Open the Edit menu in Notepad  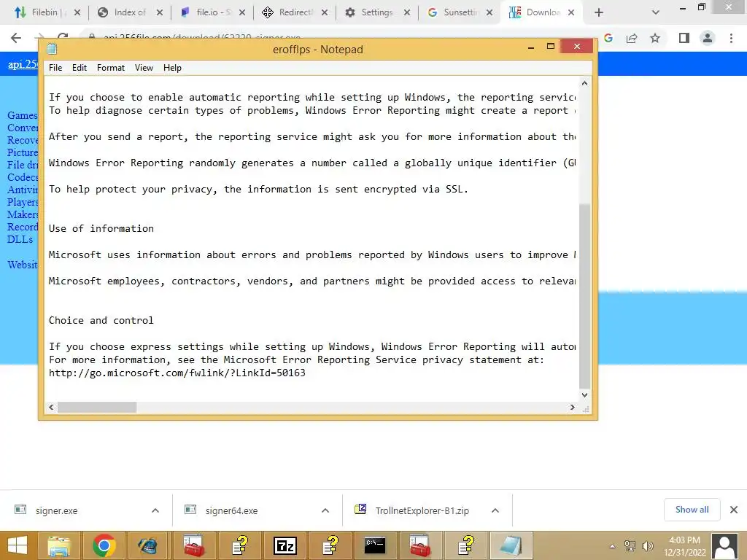[79, 68]
